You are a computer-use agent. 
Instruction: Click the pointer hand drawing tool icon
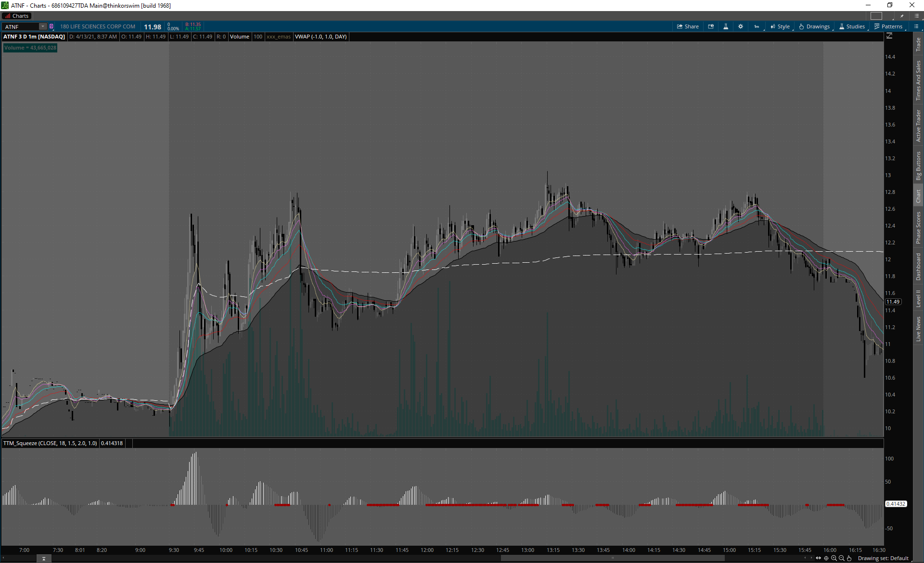click(849, 558)
